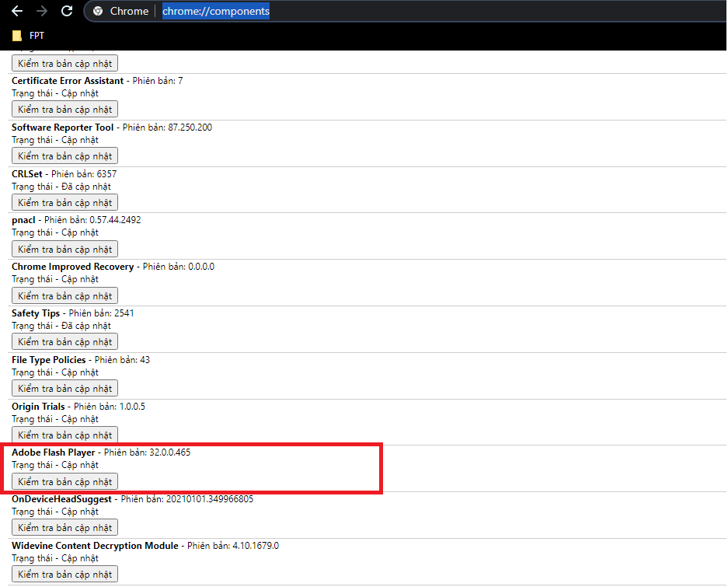
Task: Click version text 87.250.200
Action: pyautogui.click(x=190, y=128)
